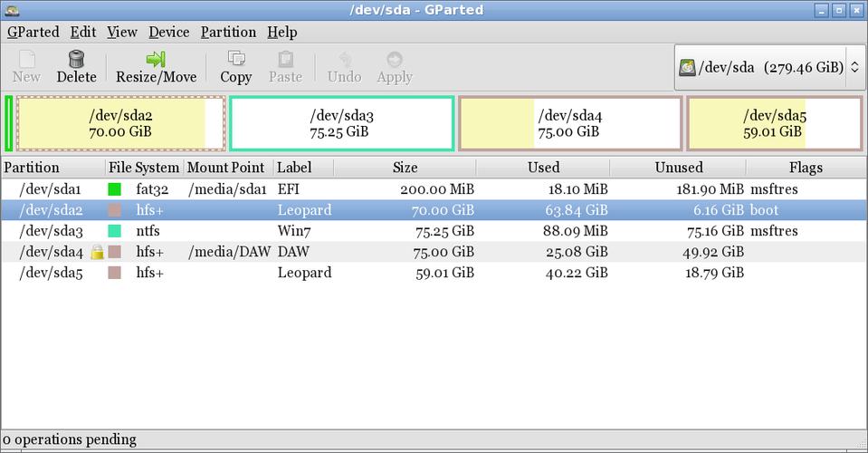The image size is (868, 453).
Task: Sort by the File System column header
Action: coord(144,168)
